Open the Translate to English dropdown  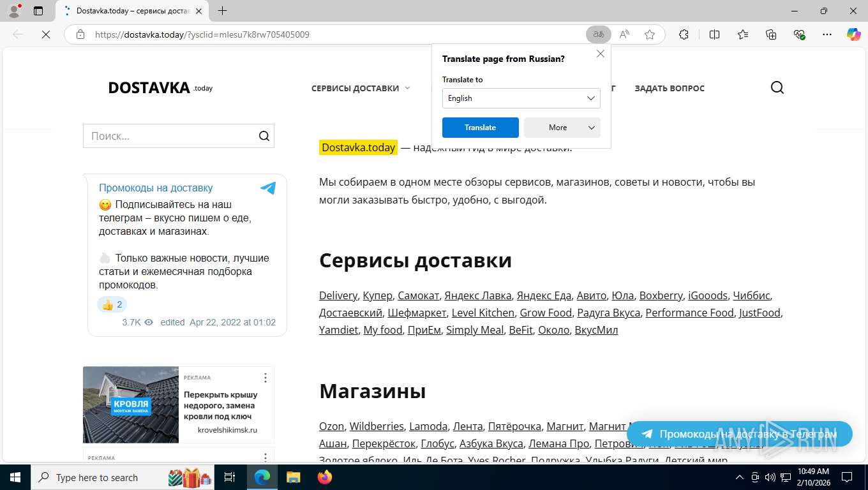521,98
